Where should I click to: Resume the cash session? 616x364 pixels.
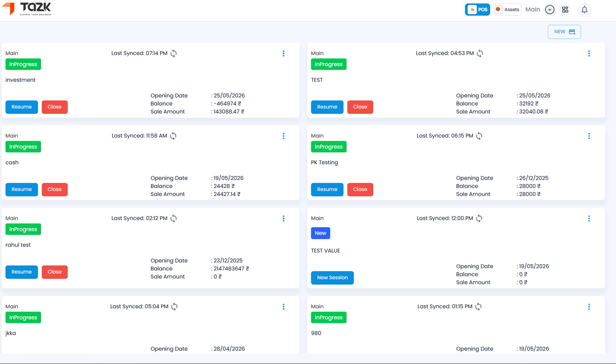point(22,189)
